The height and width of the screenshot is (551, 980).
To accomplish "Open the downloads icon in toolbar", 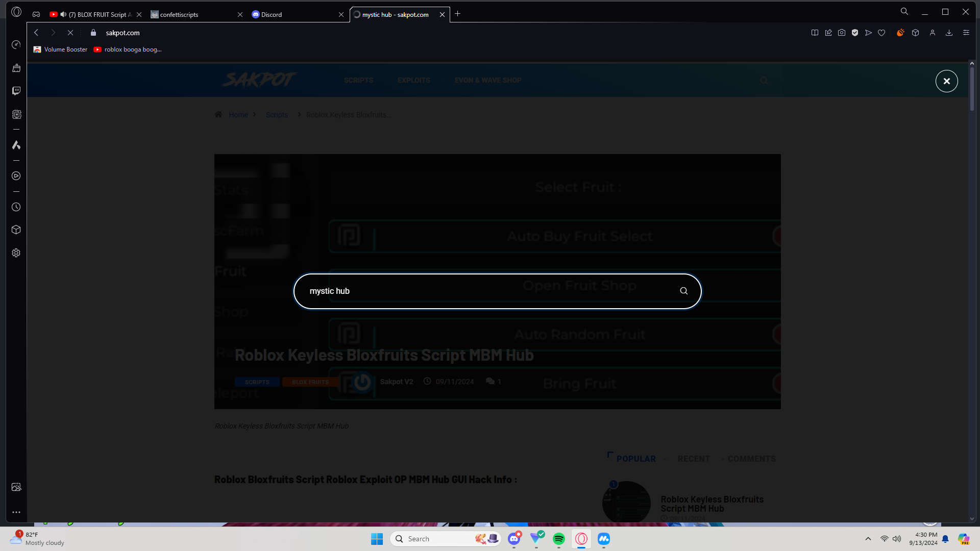I will point(949,33).
